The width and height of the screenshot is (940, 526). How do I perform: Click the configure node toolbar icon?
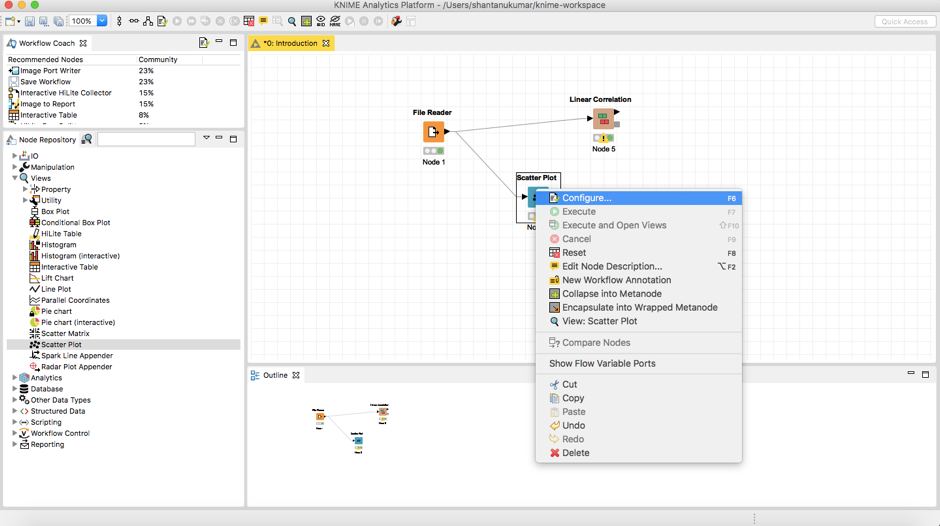[x=162, y=21]
